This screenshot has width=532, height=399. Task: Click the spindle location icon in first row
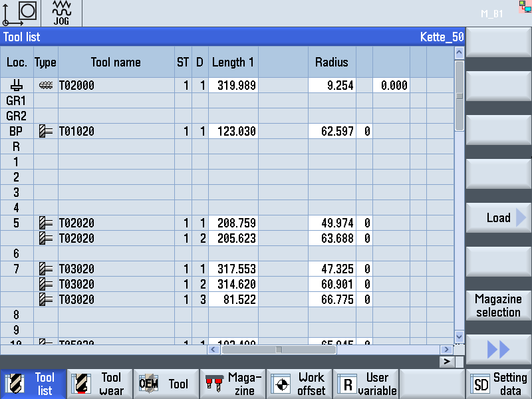click(17, 85)
